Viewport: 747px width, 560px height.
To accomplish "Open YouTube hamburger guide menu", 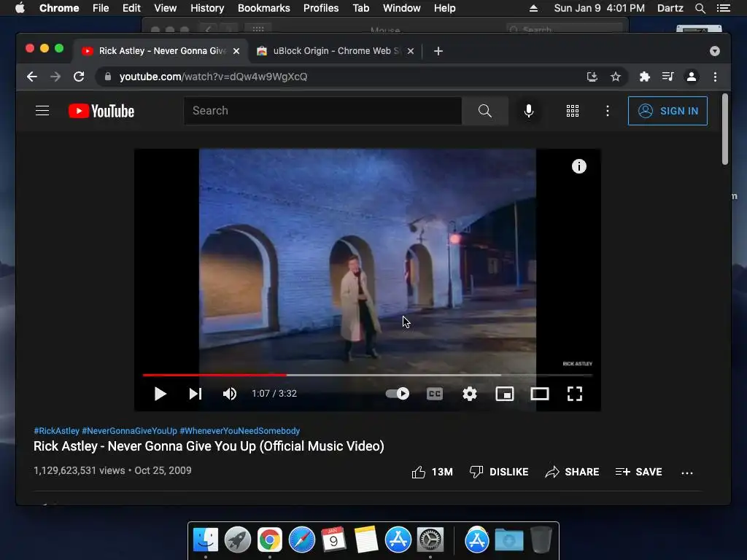I will click(42, 111).
